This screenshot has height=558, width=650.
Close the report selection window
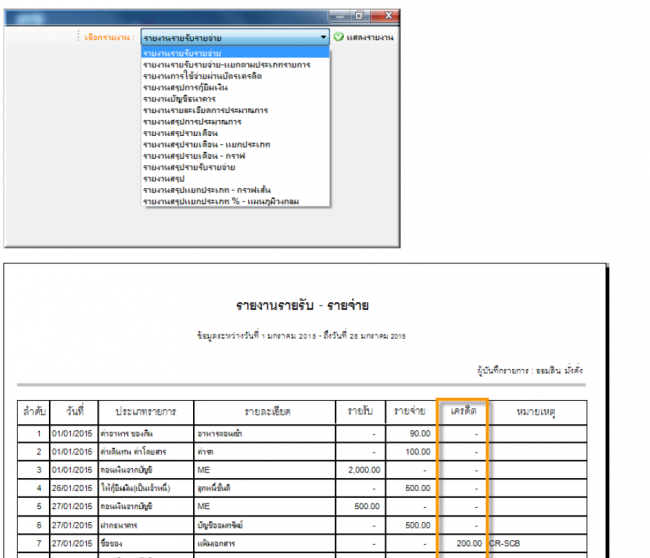point(386,16)
